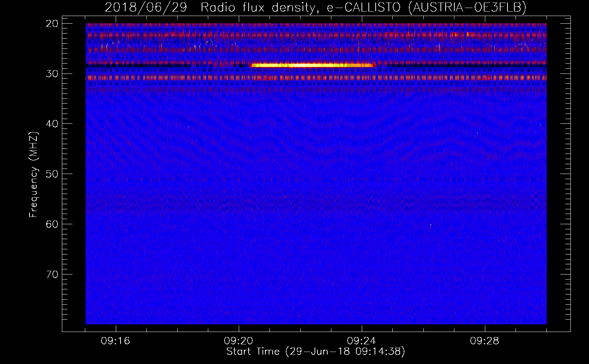Click the 09:28 time tick label
Image resolution: width=589 pixels, height=364 pixels.
pos(485,341)
